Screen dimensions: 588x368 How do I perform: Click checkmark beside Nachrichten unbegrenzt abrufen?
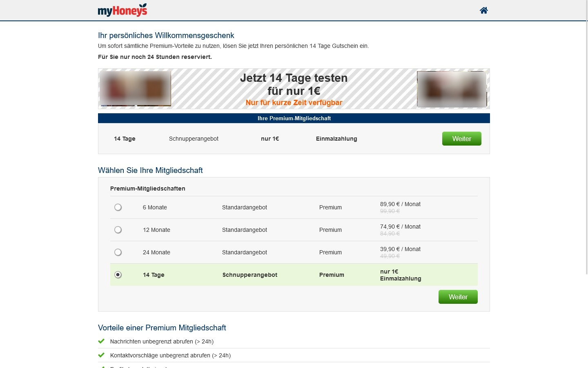(101, 341)
